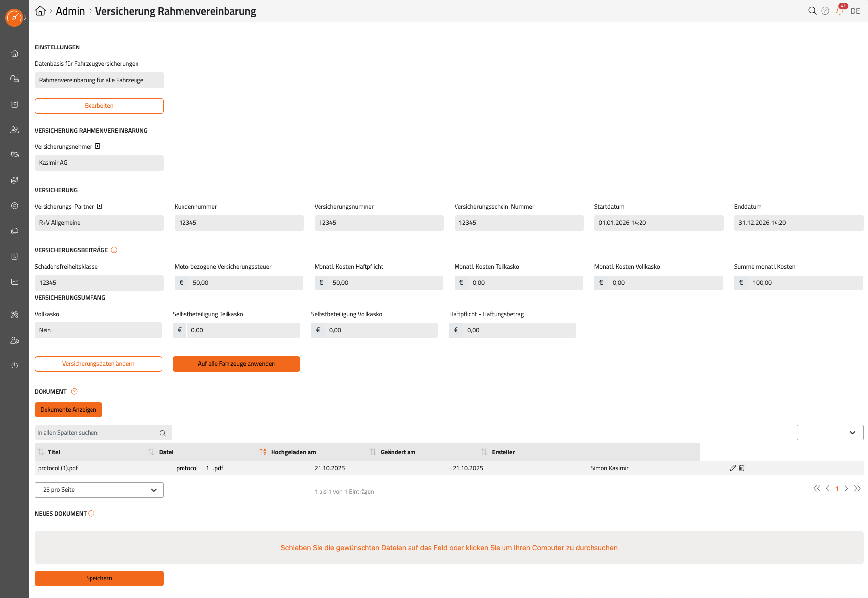The width and height of the screenshot is (868, 598).
Task: Open notifications bell with 41 badge
Action: click(840, 10)
